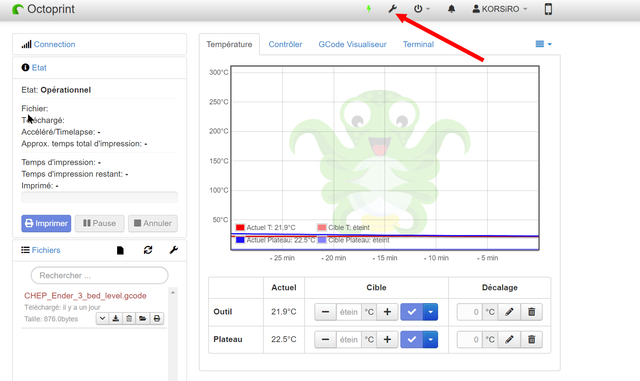Viewport: 640px width, 381px height.
Task: Load the CHEP gcode file
Action: point(142,319)
